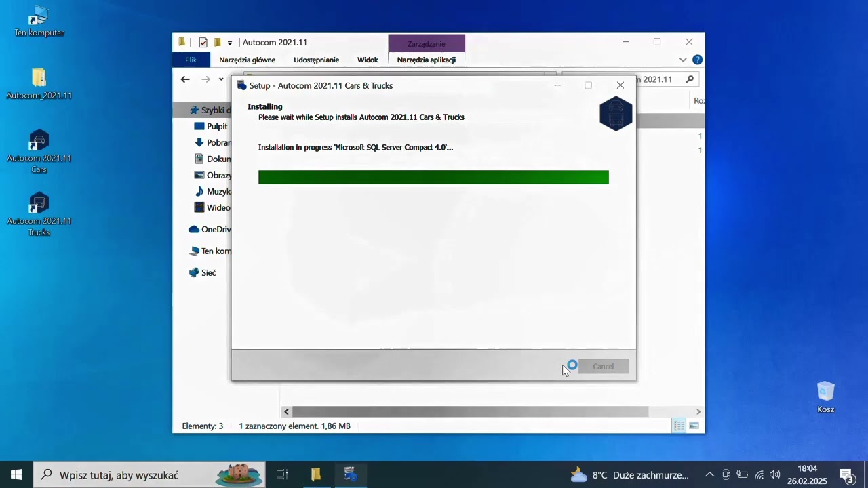Screen dimensions: 868x488
Task: Open the weather widget showing 8°C
Action: (629, 474)
